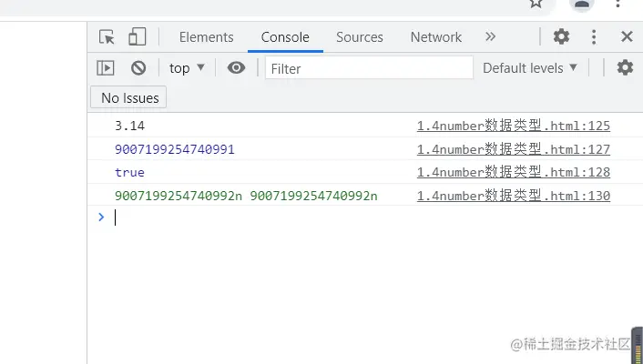Open source link html:130
The width and height of the screenshot is (643, 364).
[x=514, y=196]
